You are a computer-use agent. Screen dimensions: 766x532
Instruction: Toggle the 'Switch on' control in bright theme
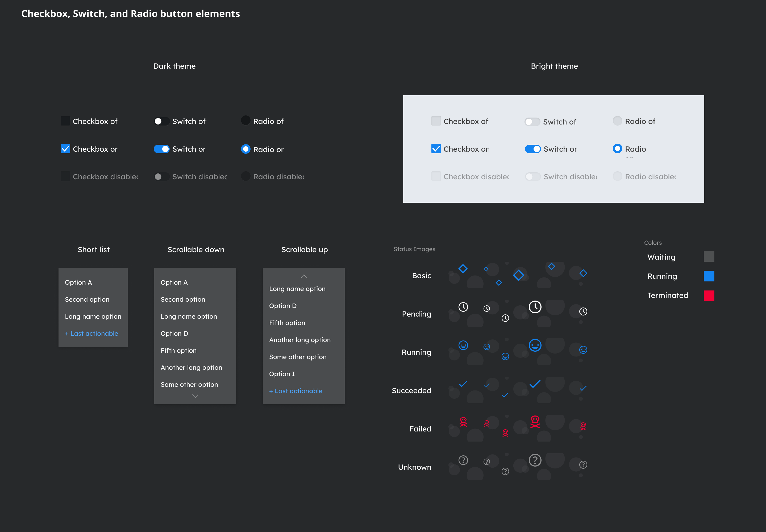[x=533, y=149]
